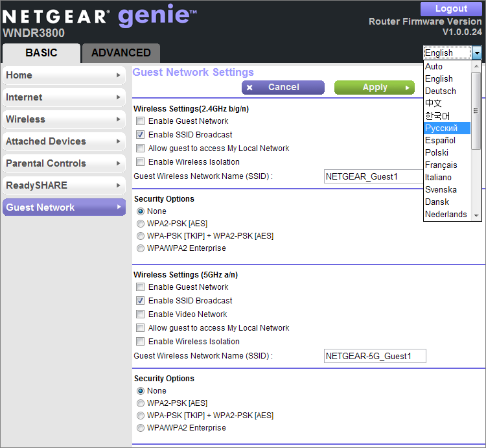Open Guest Network page
The image size is (486, 448).
[64, 207]
